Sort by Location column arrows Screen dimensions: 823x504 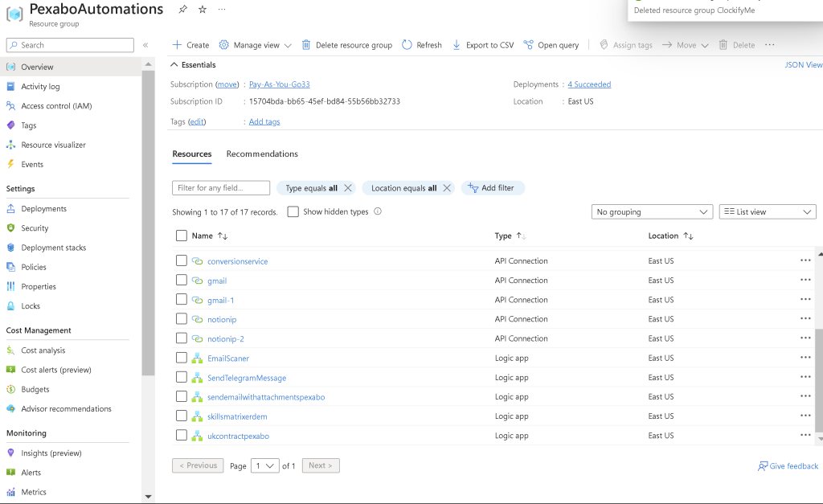[x=688, y=236]
